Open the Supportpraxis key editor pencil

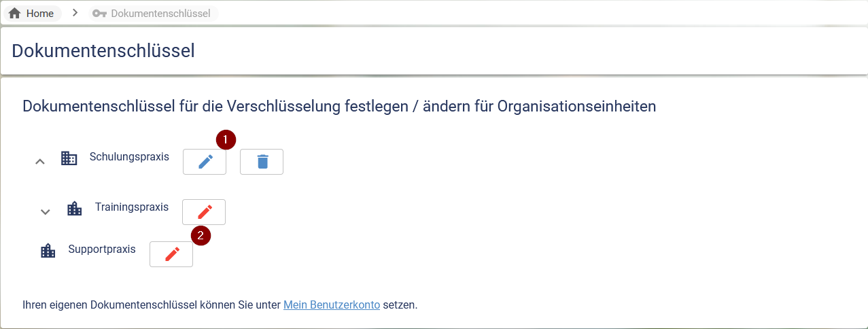pyautogui.click(x=171, y=254)
